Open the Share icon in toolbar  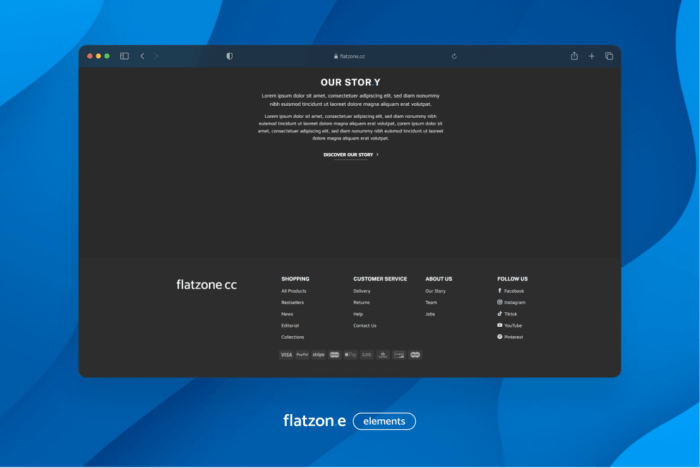[574, 56]
